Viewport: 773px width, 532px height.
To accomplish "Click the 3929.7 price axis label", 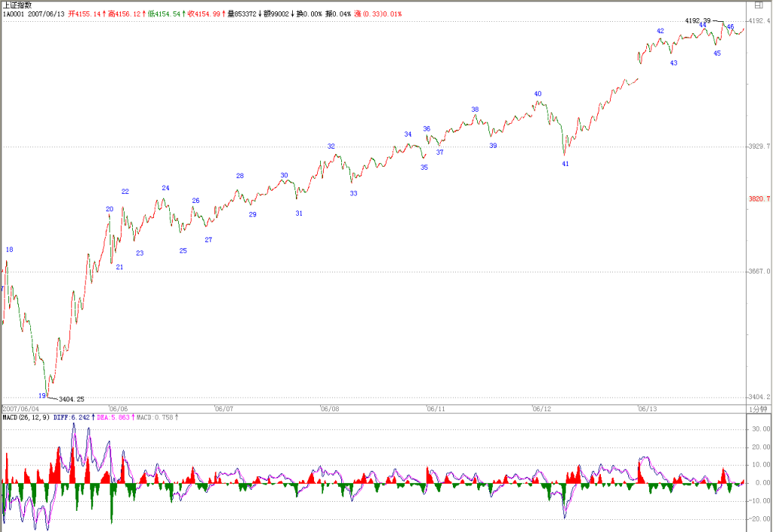I will coord(759,146).
